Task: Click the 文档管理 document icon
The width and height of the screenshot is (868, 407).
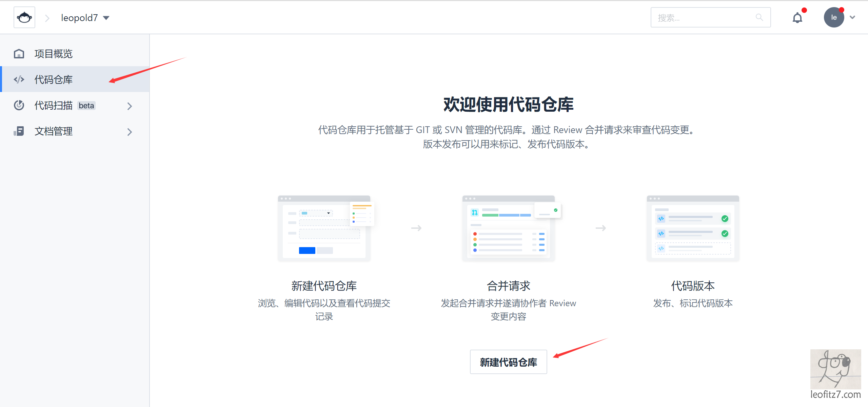Action: click(x=19, y=131)
